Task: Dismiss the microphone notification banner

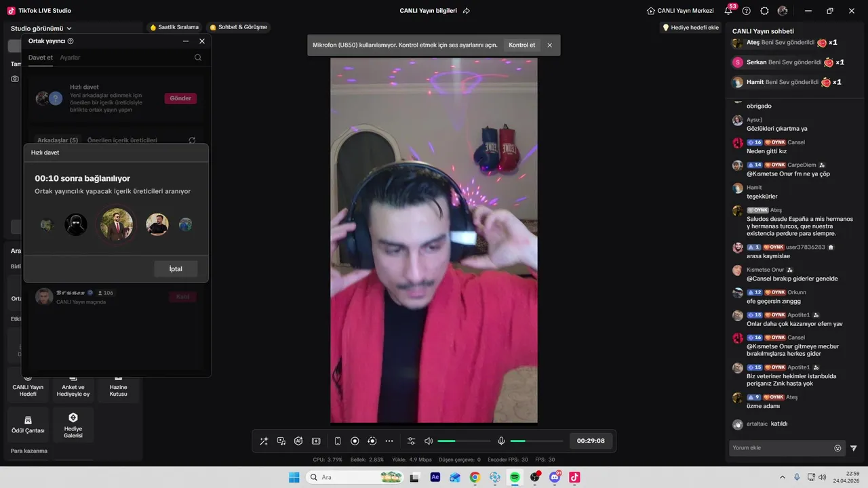Action: click(x=549, y=45)
